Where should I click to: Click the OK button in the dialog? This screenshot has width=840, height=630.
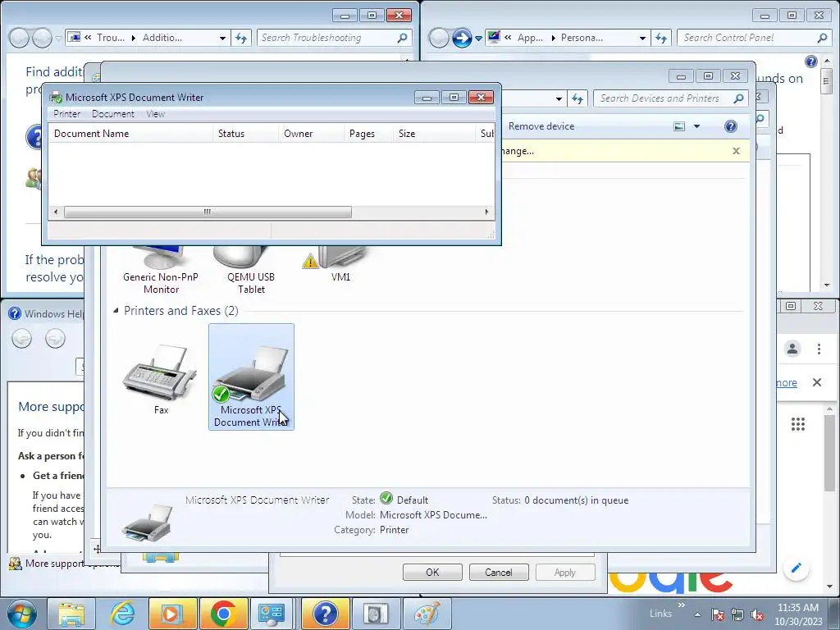(x=432, y=572)
